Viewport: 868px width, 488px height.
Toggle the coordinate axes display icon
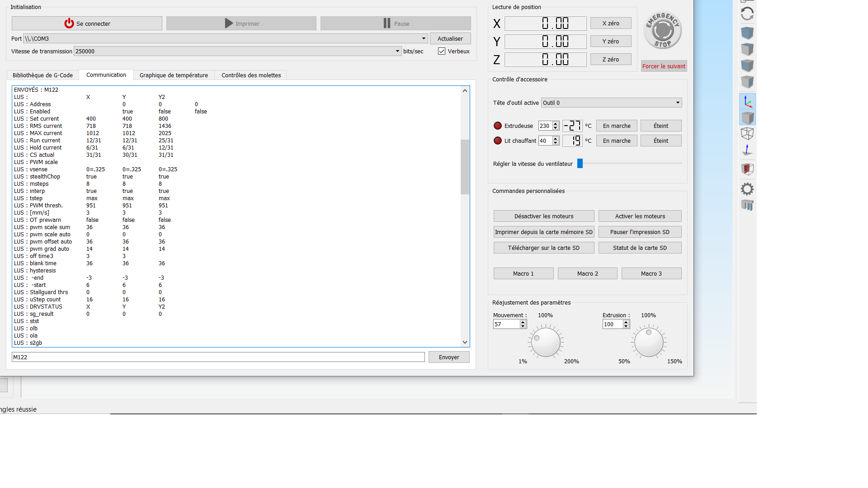tap(747, 101)
